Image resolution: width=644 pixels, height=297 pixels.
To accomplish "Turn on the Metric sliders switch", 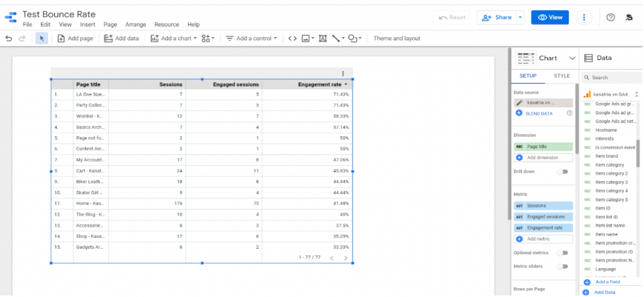I will point(562,266).
